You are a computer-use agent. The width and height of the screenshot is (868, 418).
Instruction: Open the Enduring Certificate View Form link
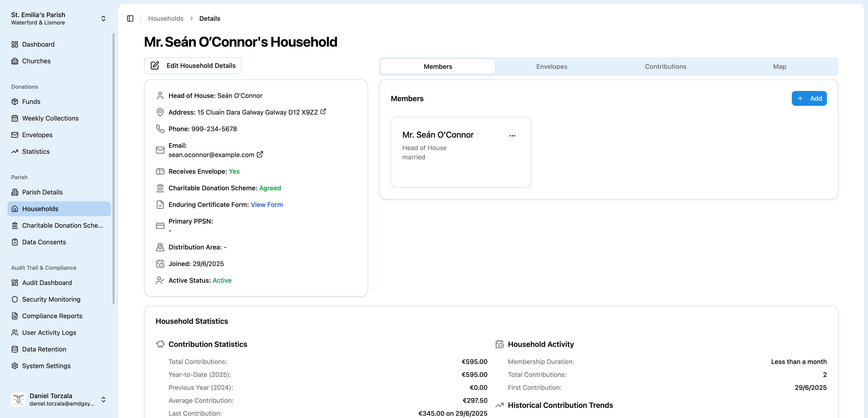(267, 205)
